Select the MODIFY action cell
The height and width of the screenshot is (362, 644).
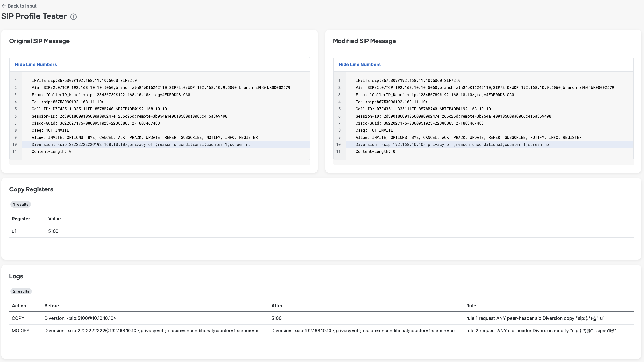click(x=21, y=331)
